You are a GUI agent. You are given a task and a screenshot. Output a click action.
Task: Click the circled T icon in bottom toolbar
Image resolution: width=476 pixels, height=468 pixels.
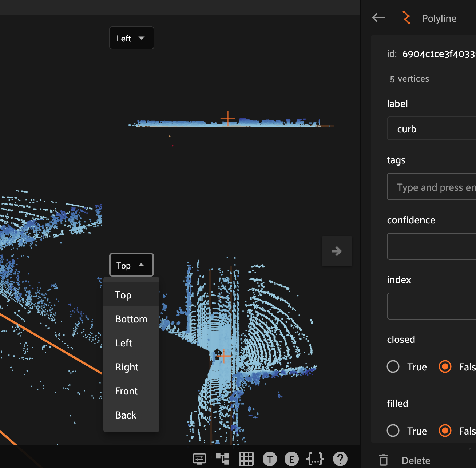pos(270,459)
